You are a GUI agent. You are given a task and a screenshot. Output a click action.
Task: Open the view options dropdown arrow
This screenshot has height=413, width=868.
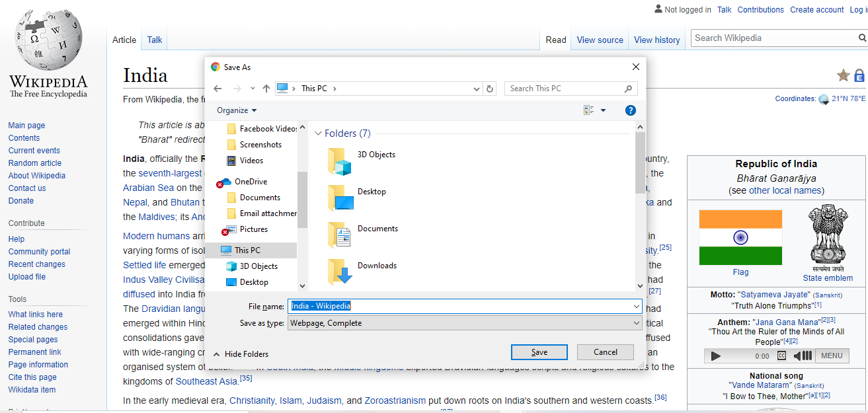click(603, 110)
